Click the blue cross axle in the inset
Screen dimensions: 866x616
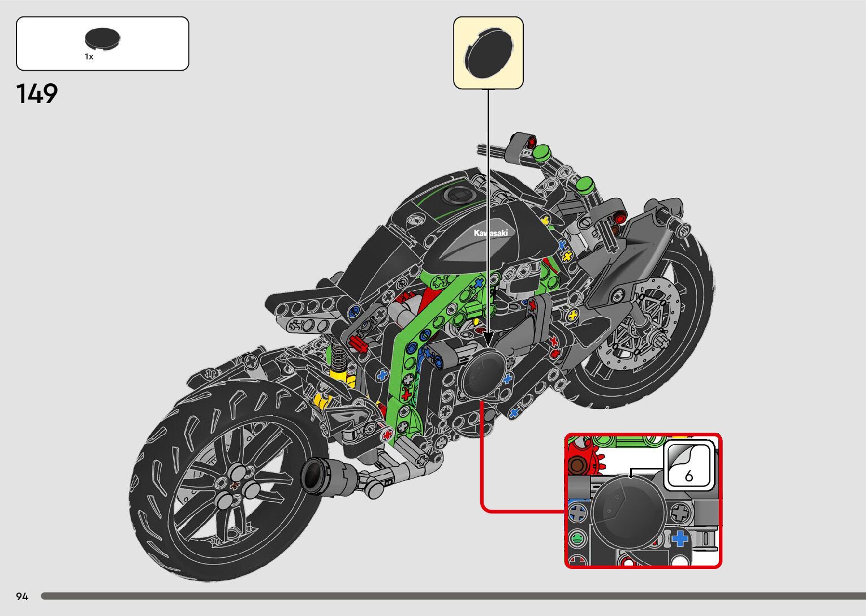click(679, 538)
